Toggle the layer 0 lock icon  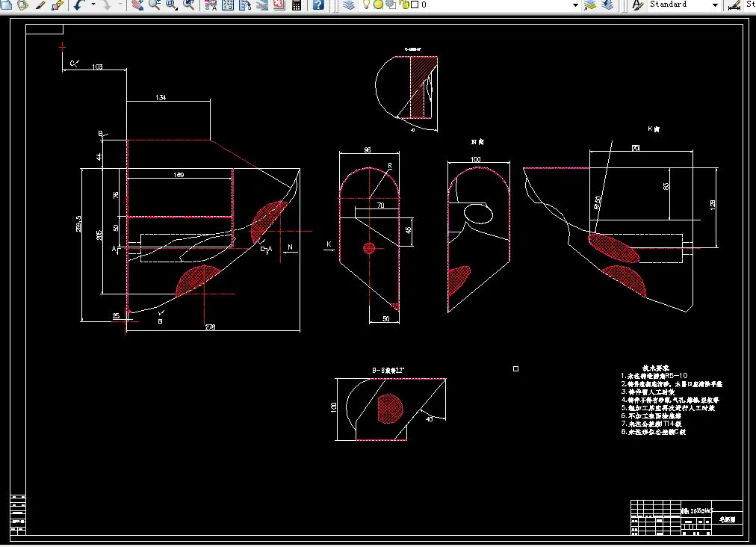click(404, 4)
